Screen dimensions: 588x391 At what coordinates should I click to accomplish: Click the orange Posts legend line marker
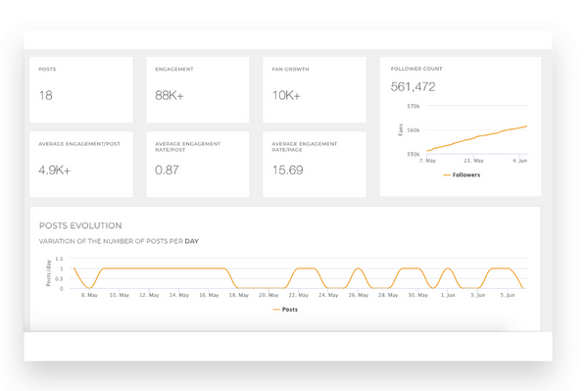tap(276, 310)
